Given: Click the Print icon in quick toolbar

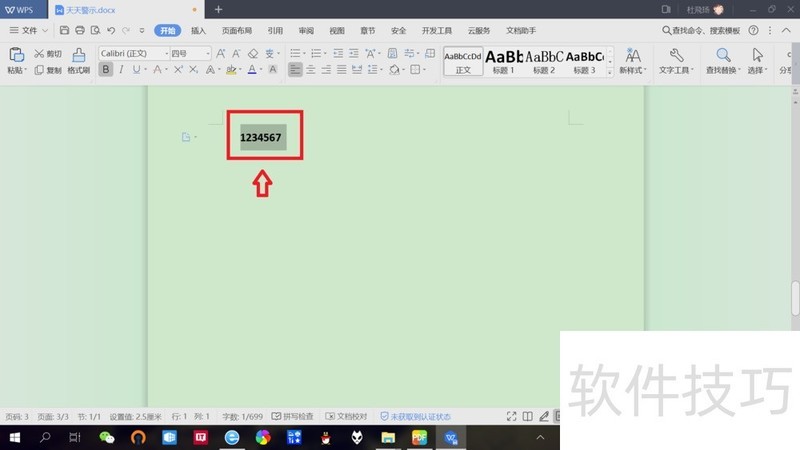Looking at the screenshot, I should [80, 31].
